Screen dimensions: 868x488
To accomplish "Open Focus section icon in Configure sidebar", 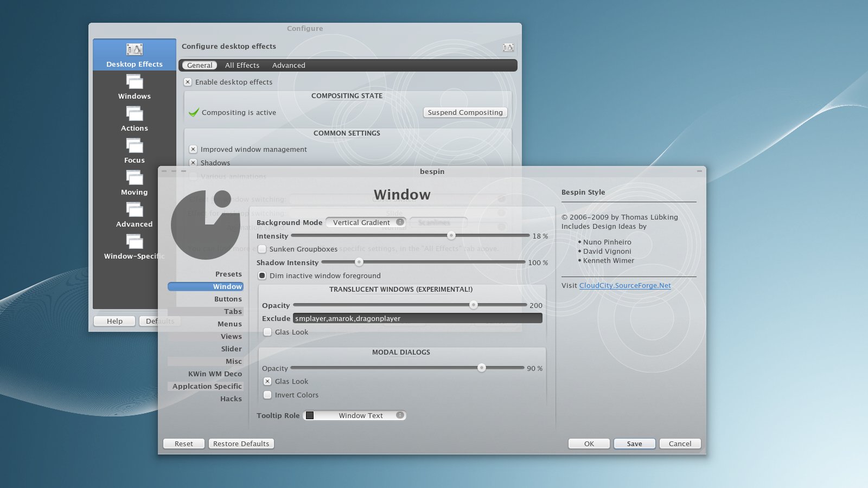I will (135, 145).
